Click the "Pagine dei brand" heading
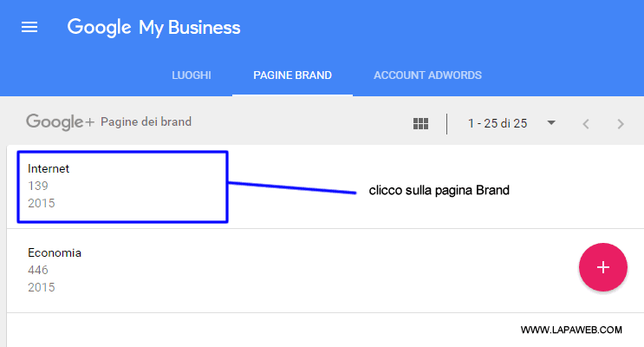The image size is (644, 347). (x=146, y=122)
